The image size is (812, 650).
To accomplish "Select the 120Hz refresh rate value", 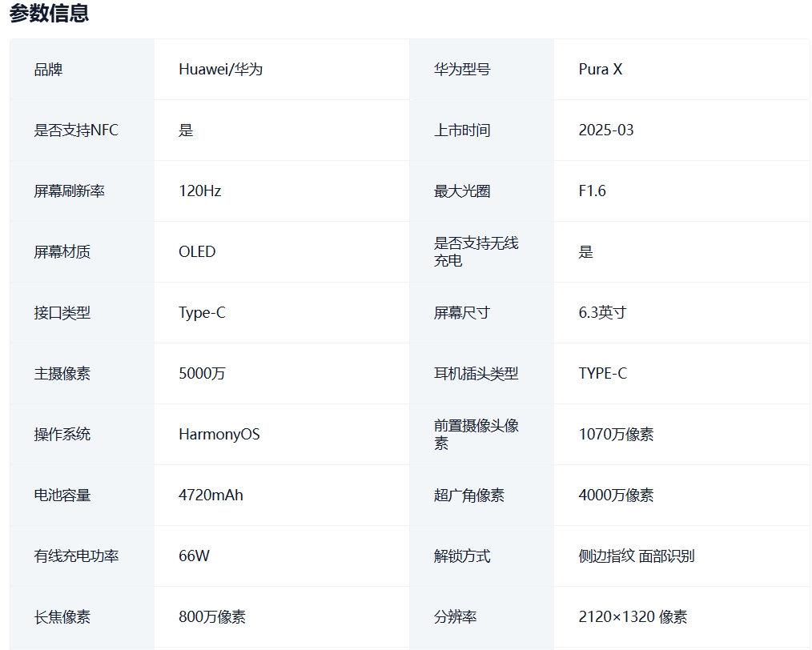I will [x=200, y=191].
